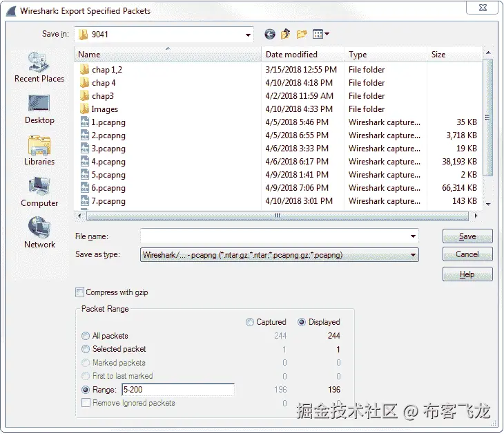Screen dimensions: 504x434
Task: Go up one folder level
Action: coord(285,34)
